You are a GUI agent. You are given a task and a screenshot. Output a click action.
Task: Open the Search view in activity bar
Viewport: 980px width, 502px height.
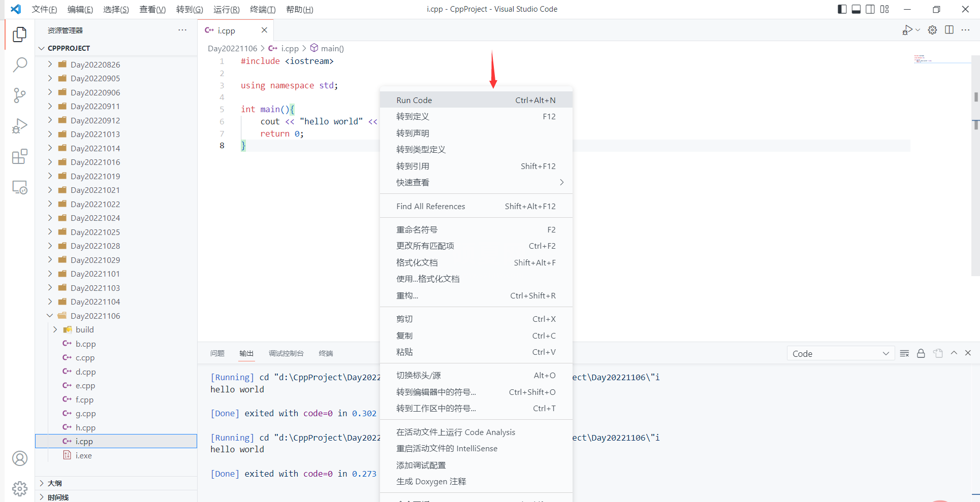[x=19, y=64]
